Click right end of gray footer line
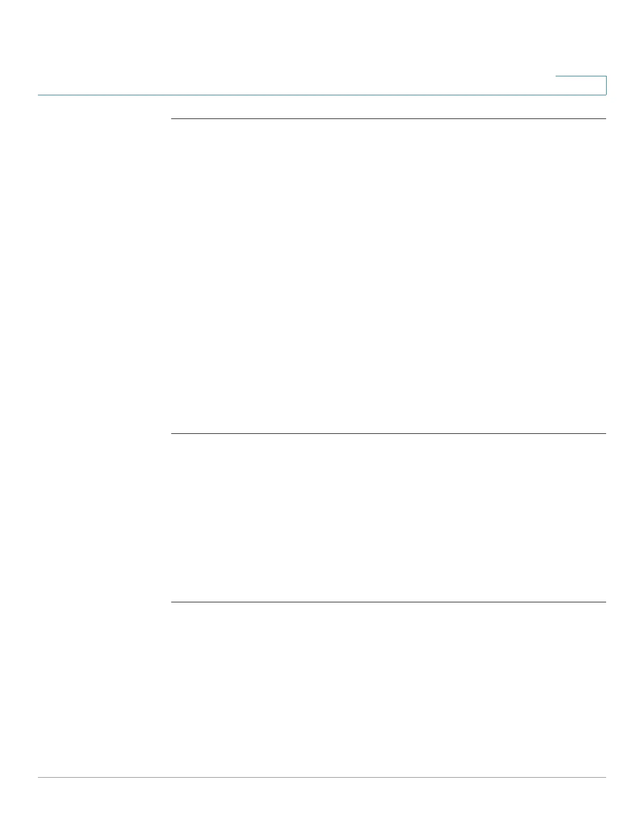 click(x=604, y=777)
